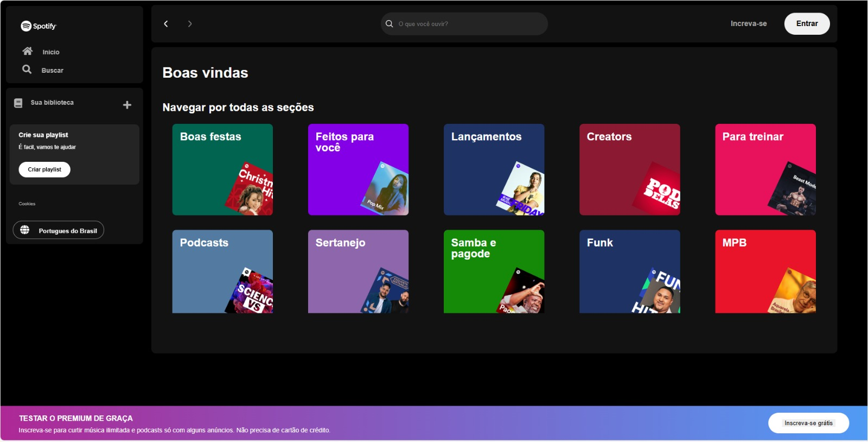868x442 pixels.
Task: Click the Sua biblioteca label
Action: [x=52, y=103]
